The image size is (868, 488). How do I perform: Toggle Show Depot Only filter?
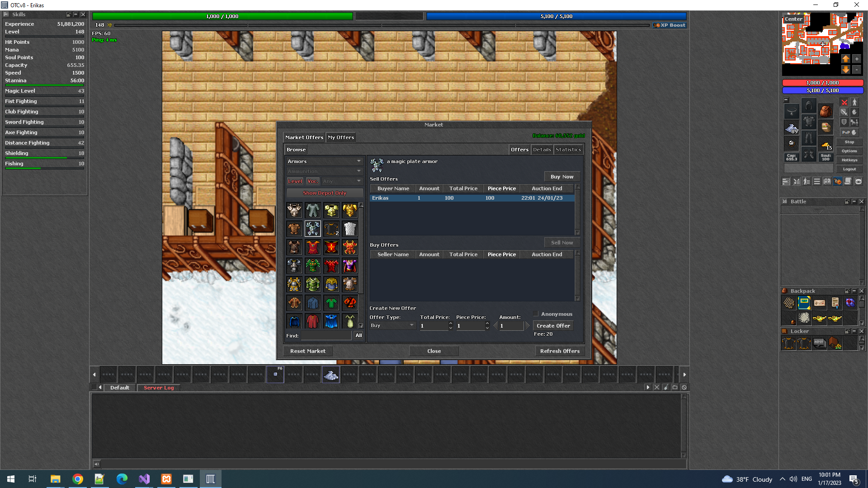click(x=325, y=193)
